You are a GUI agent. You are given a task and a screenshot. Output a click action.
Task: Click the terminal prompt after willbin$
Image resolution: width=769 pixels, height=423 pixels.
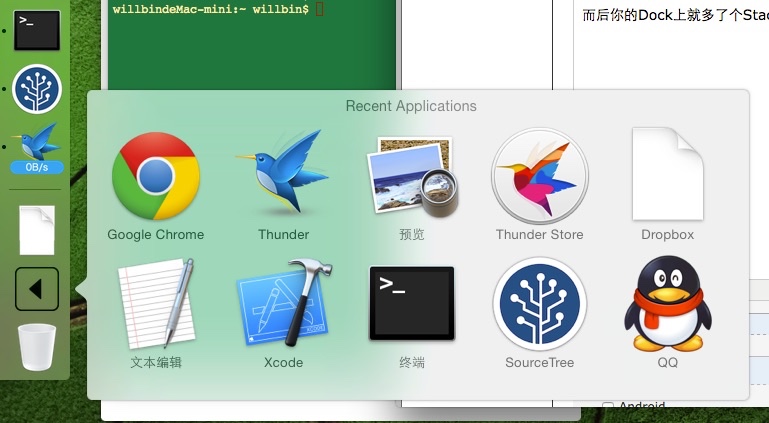319,9
